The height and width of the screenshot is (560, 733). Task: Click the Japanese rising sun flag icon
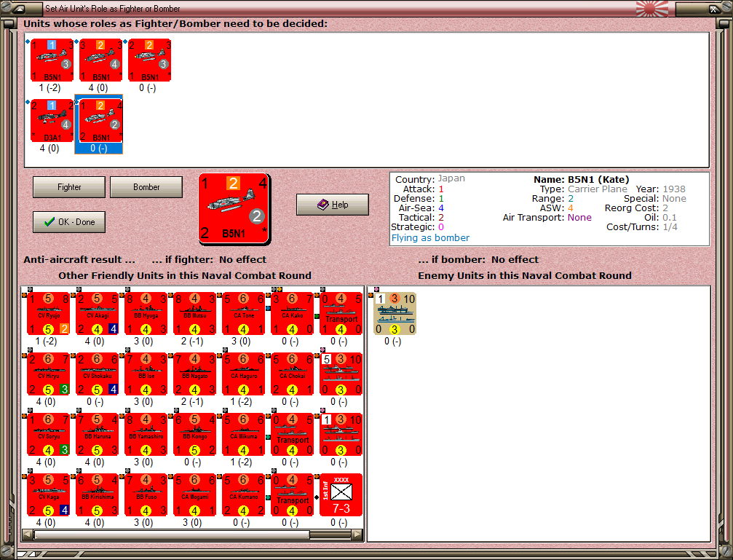(x=652, y=9)
